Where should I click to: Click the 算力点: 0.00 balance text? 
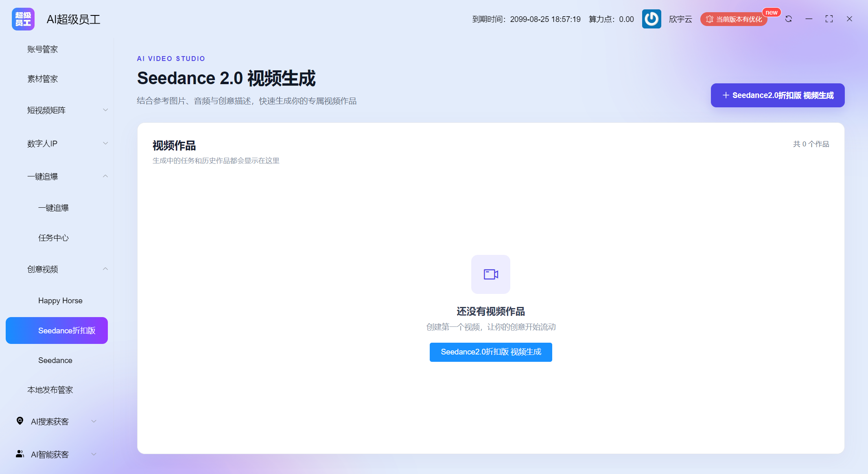611,19
